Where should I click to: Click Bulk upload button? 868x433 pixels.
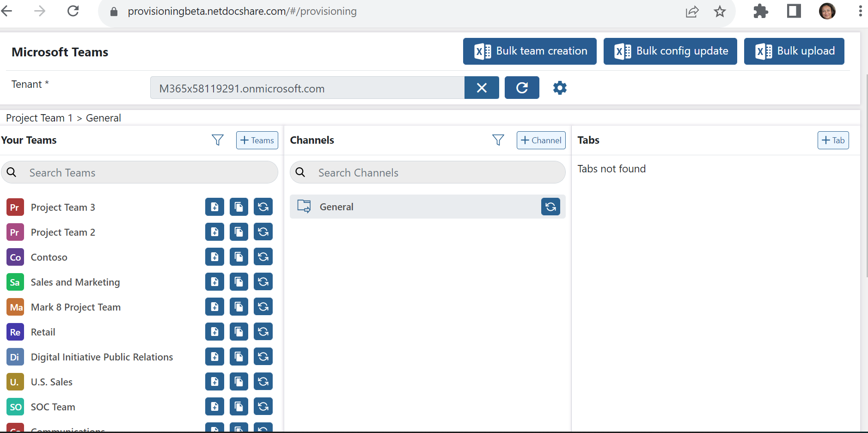coord(794,51)
